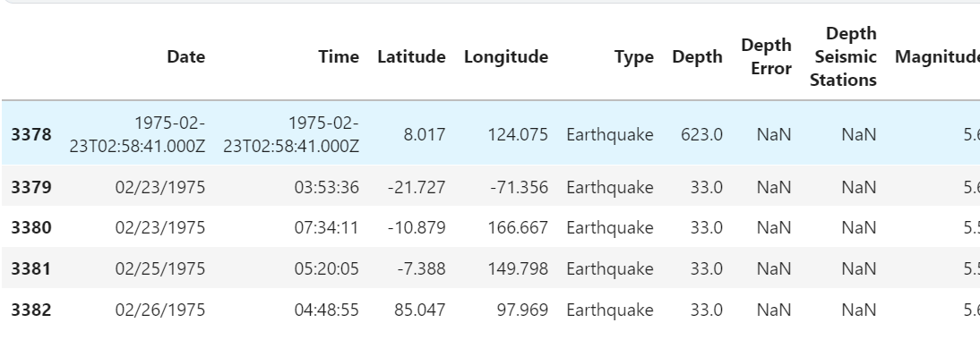Select latitude cell 85.047
The image size is (980, 340).
click(420, 310)
